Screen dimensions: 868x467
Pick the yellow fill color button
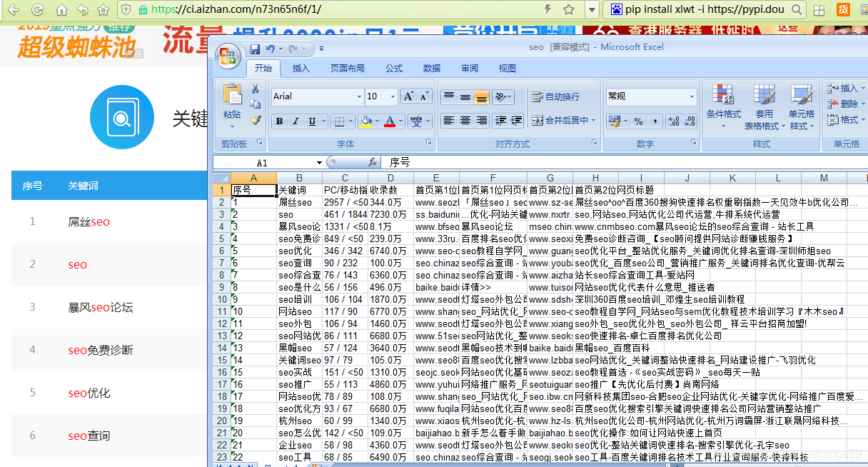(x=366, y=121)
